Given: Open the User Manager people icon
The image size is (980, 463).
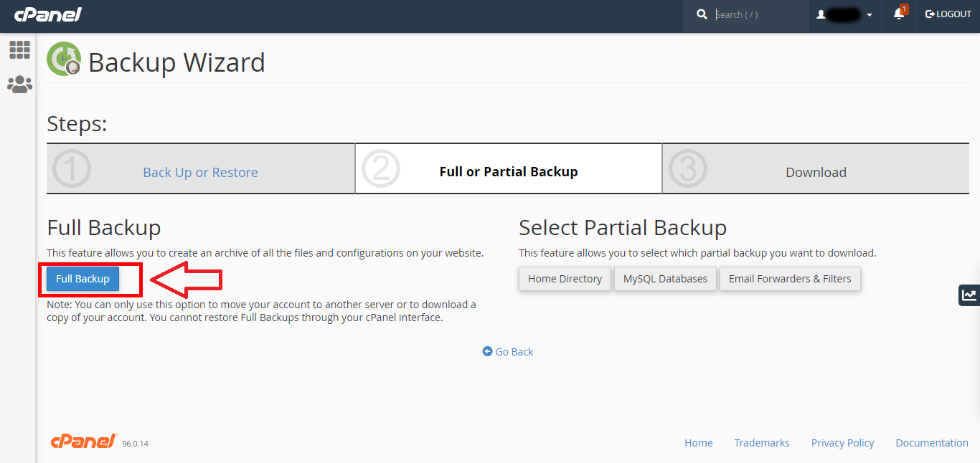Looking at the screenshot, I should 19,85.
